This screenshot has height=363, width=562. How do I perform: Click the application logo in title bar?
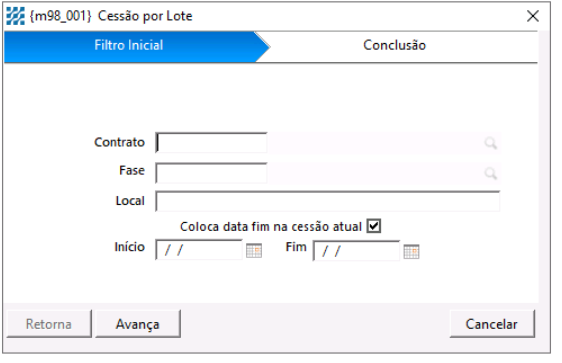pos(15,16)
